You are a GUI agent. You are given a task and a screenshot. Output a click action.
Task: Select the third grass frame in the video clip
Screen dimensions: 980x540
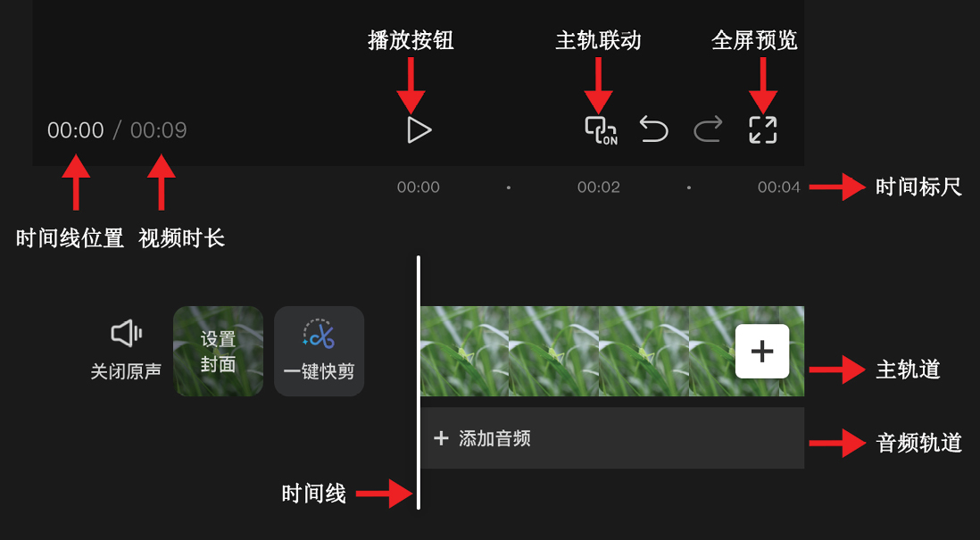click(644, 352)
